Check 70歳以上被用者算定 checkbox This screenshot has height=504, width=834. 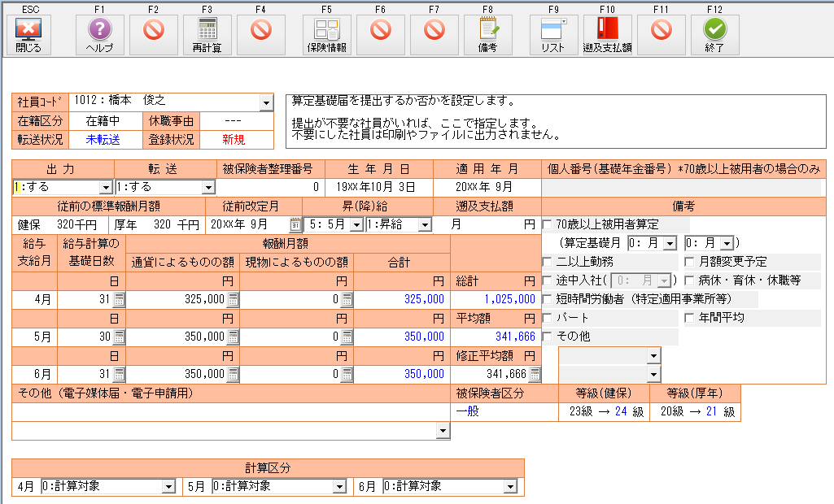548,224
